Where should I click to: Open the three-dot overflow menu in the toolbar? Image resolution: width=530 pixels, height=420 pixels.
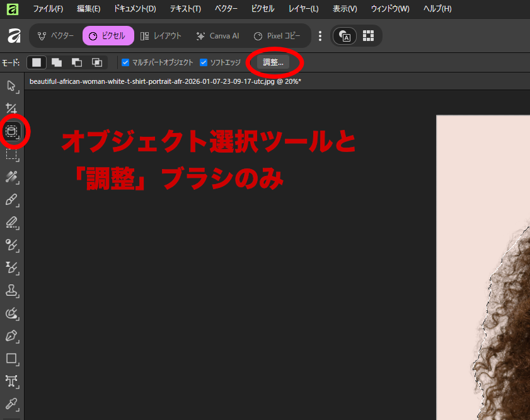[320, 36]
